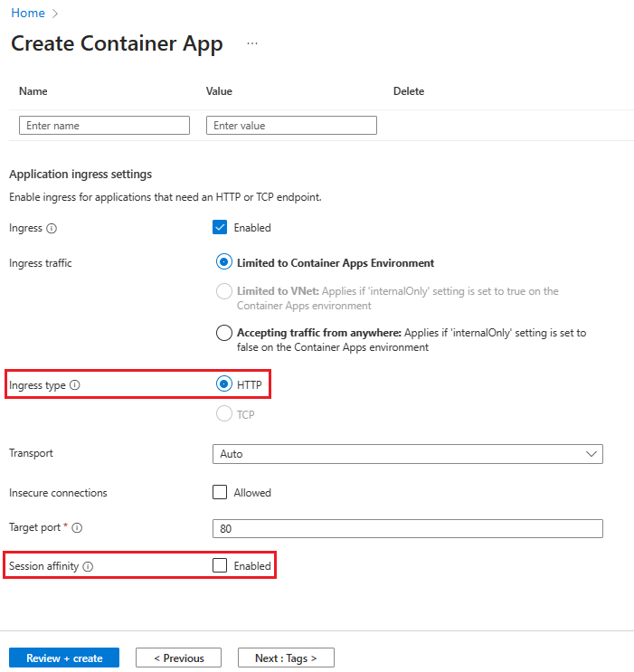
Task: Uncheck the Ingress Enabled checkbox
Action: tap(220, 228)
